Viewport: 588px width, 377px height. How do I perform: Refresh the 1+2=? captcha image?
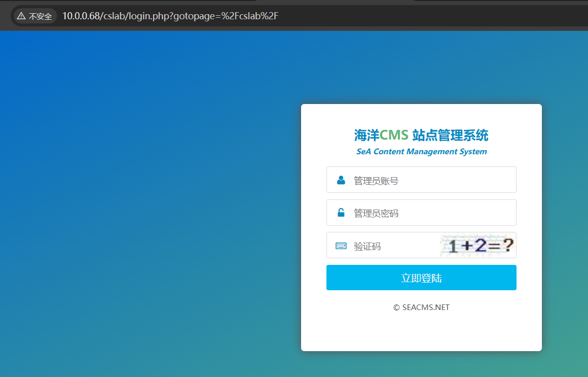[x=478, y=246]
